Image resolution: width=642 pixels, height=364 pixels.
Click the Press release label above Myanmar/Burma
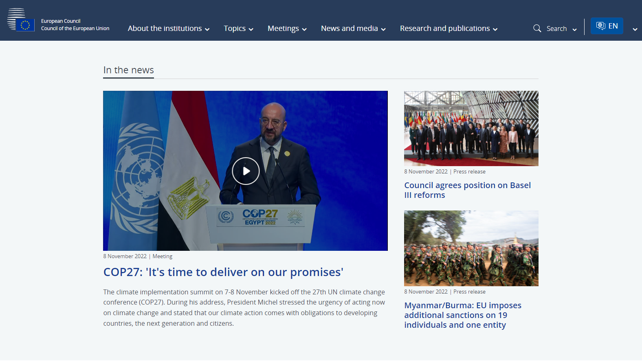coord(469,292)
